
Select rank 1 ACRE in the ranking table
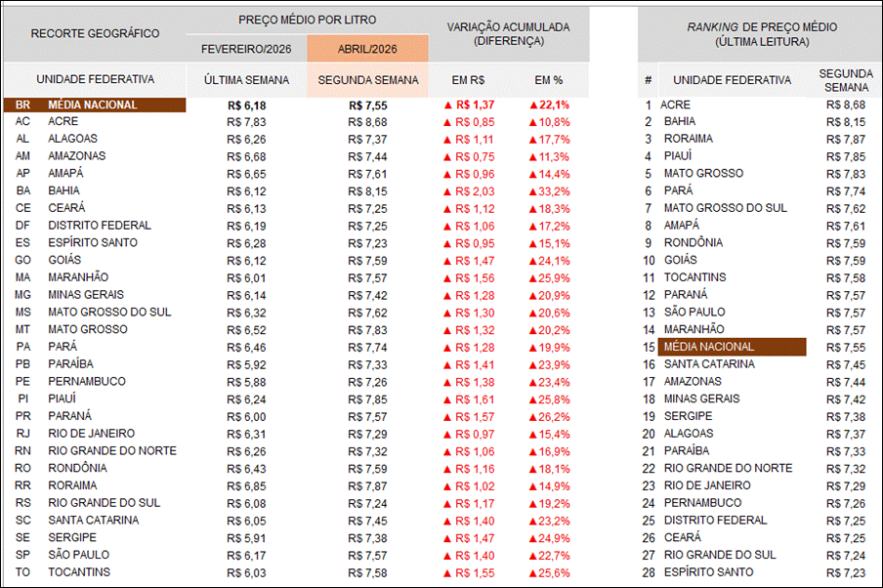[x=675, y=105]
